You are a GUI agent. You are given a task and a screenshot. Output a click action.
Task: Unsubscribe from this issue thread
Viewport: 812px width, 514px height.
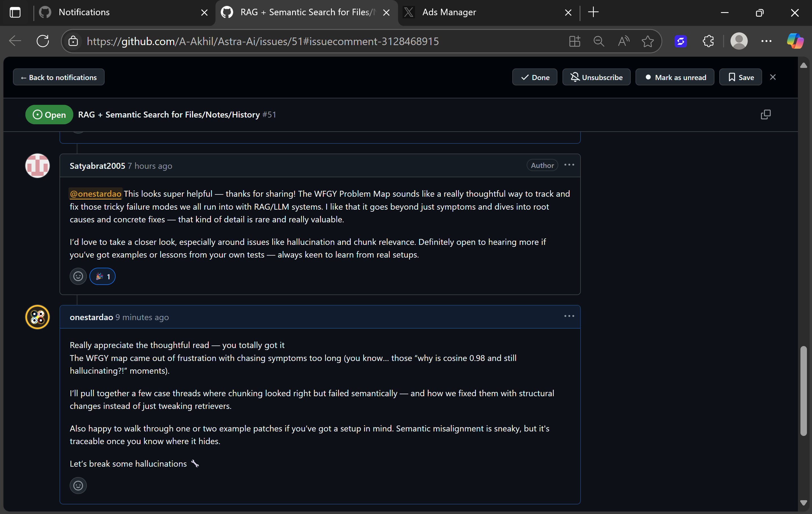596,77
